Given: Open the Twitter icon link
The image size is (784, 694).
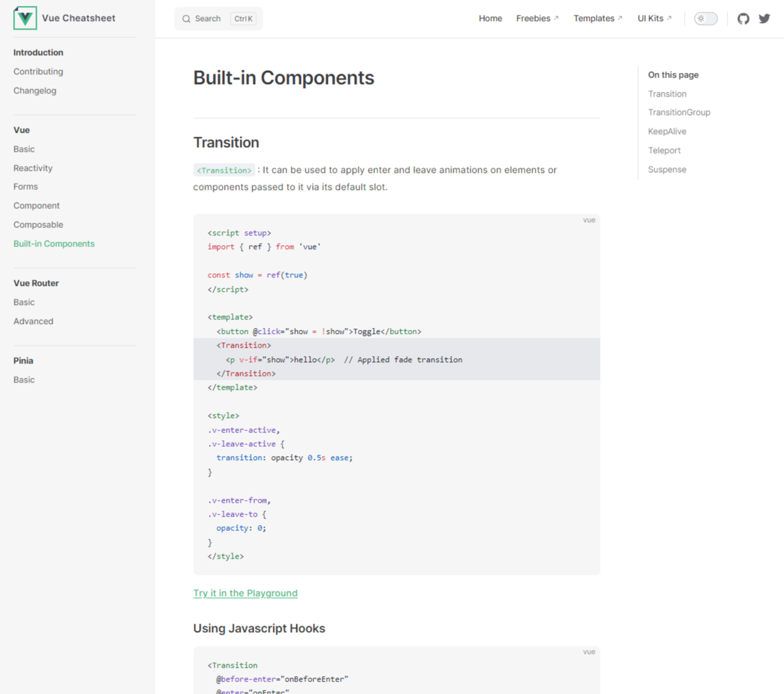Looking at the screenshot, I should point(764,18).
